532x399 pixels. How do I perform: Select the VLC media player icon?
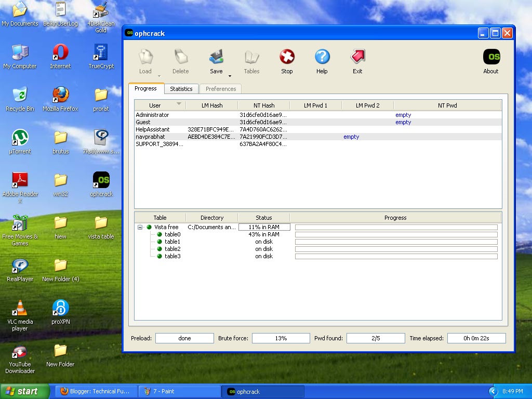coord(20,315)
